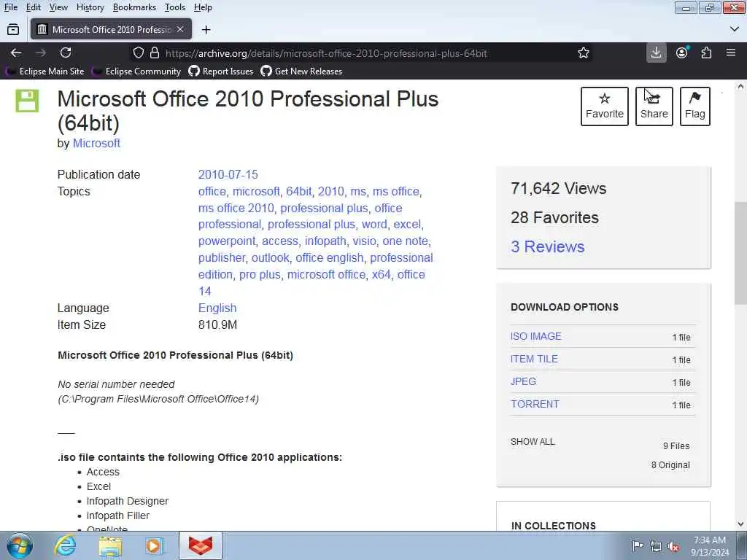Open network status tray icon
Image resolution: width=747 pixels, height=560 pixels.
click(656, 546)
